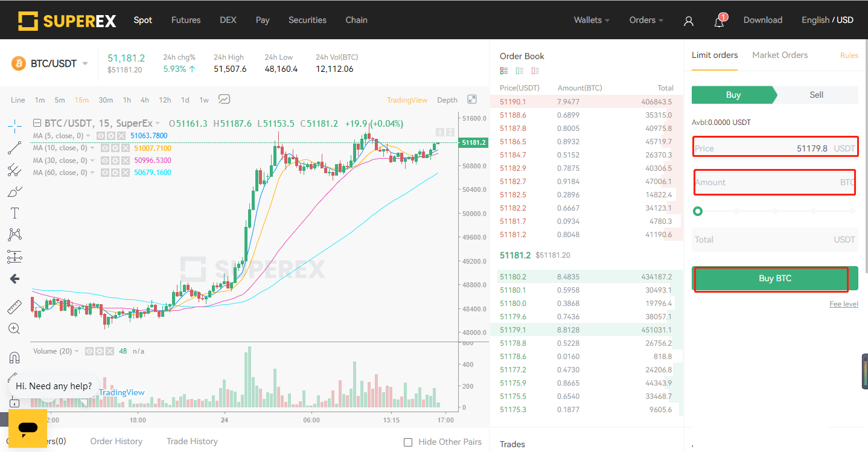
Task: Select the brush drawing tool
Action: click(x=14, y=191)
